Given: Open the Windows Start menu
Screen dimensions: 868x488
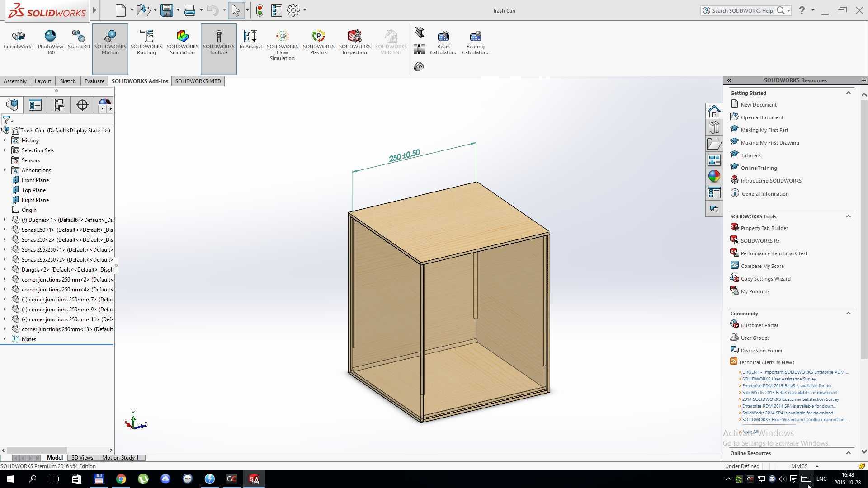Looking at the screenshot, I should click(x=11, y=479).
